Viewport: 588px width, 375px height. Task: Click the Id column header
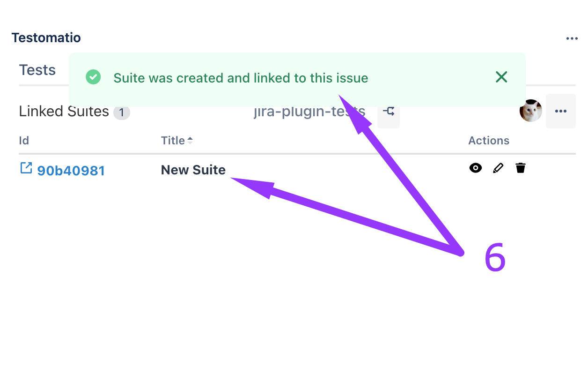click(x=24, y=141)
